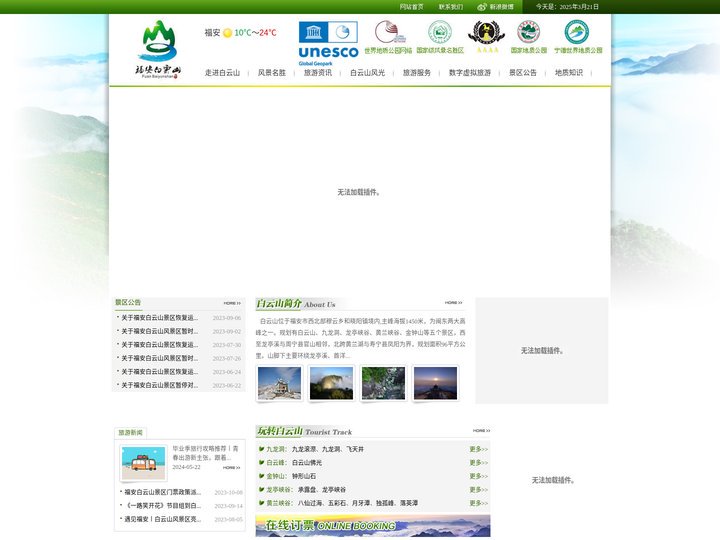Open the news item 福安白云山景区门票政策
Viewport: 720px width, 540px height.
163,492
